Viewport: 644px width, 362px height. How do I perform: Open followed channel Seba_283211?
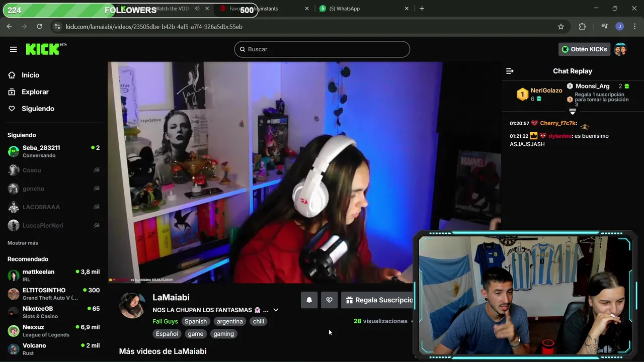click(x=53, y=151)
